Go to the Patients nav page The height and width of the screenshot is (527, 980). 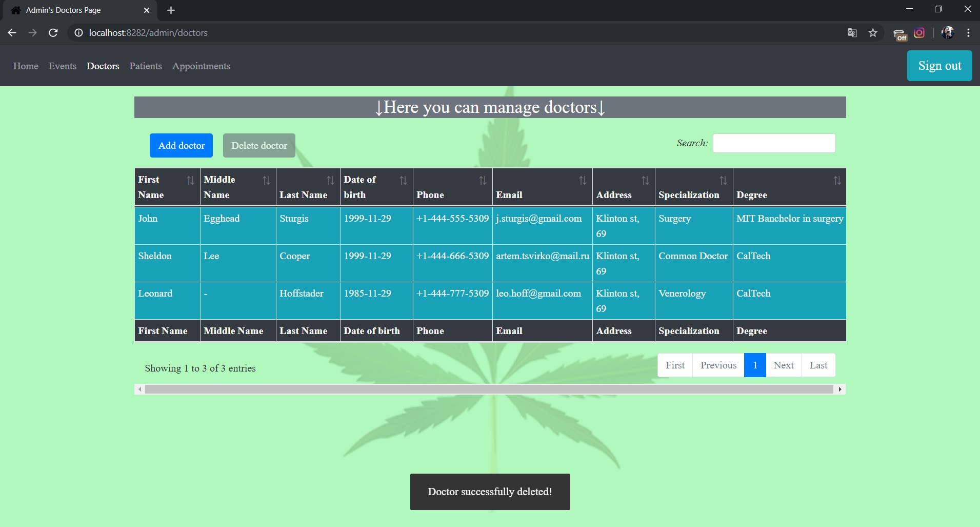click(146, 66)
